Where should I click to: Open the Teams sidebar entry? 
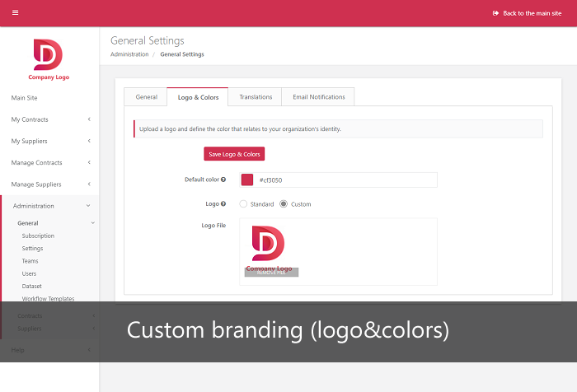tap(30, 261)
